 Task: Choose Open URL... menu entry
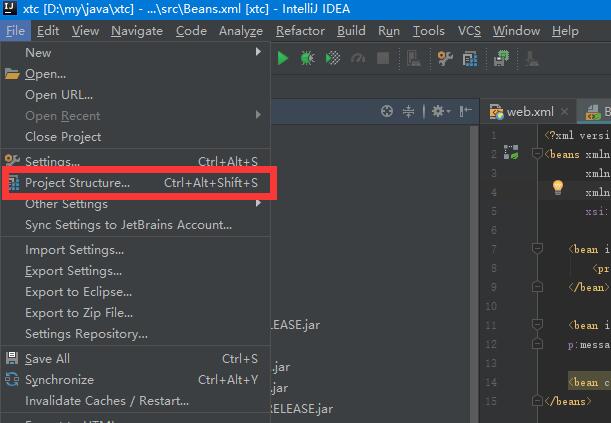pos(136,95)
